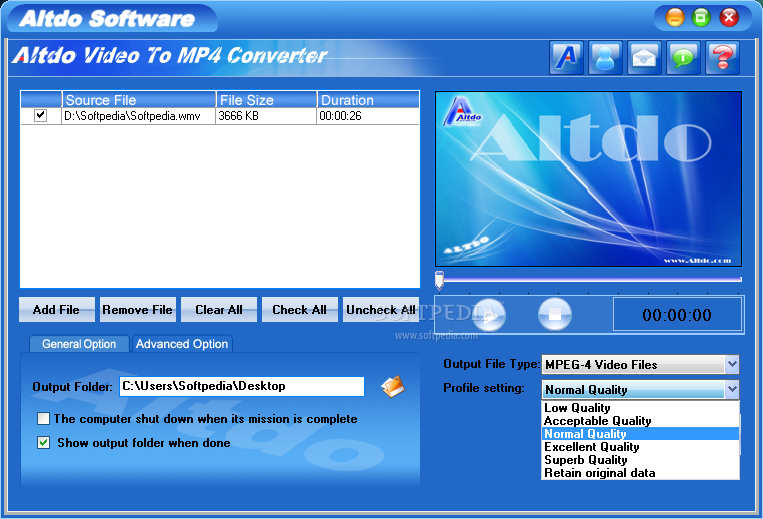This screenshot has height=519, width=763.
Task: Open help with the red question mark
Action: tap(723, 58)
